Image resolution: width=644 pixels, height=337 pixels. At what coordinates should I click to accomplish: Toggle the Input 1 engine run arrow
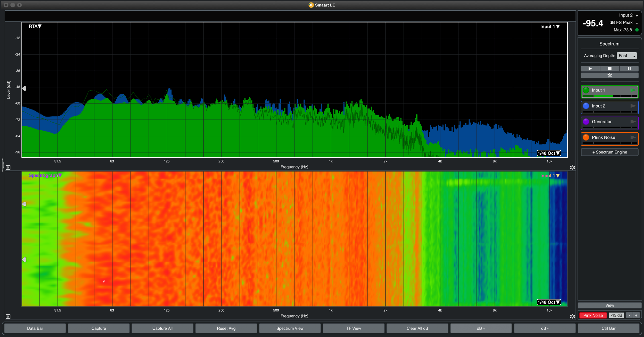(x=633, y=90)
